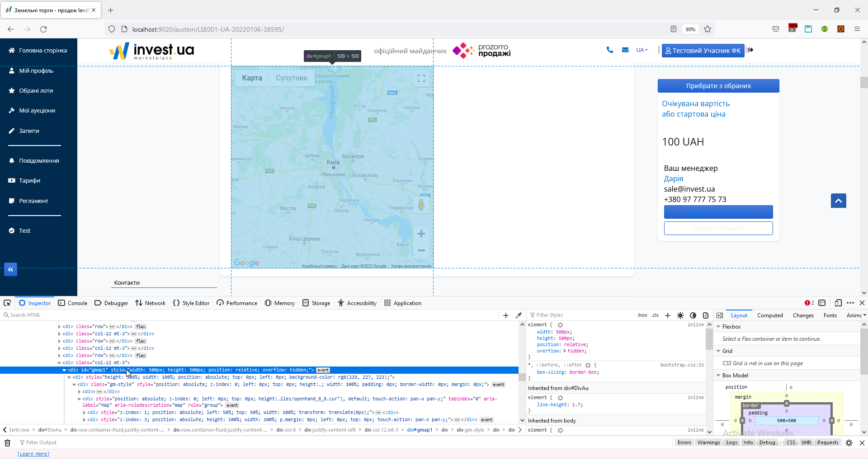Switch to the Style Editor tab
The image size is (868, 470).
tap(191, 303)
